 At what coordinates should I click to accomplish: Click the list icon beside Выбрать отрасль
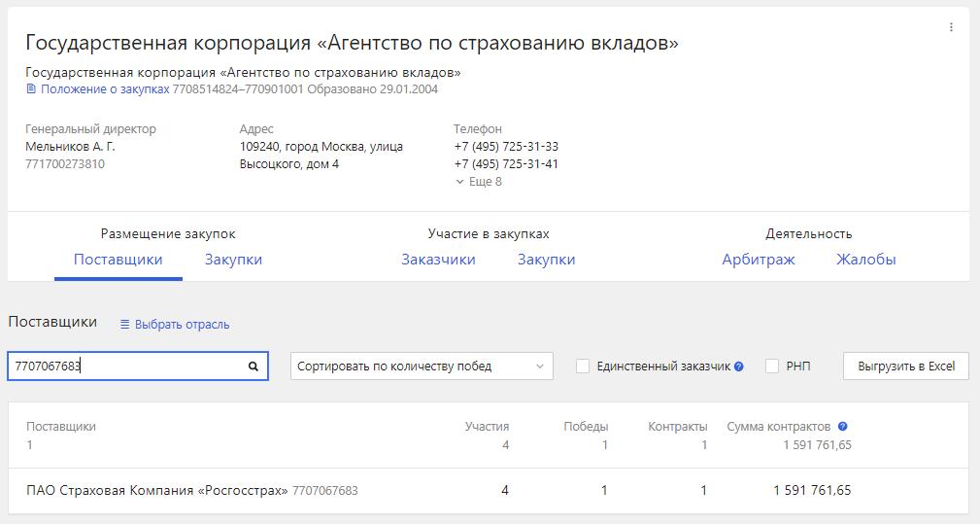tap(124, 325)
